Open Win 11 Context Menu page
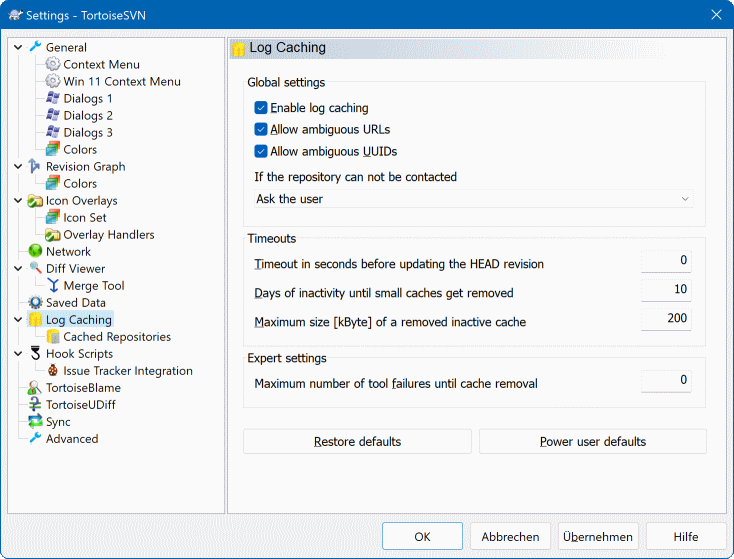This screenshot has height=559, width=734. [122, 81]
